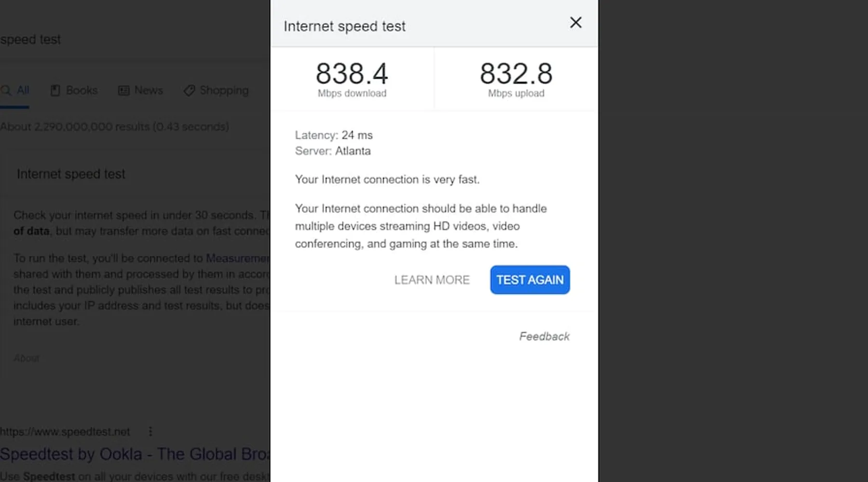
Task: Send Feedback on speed test
Action: coord(544,336)
